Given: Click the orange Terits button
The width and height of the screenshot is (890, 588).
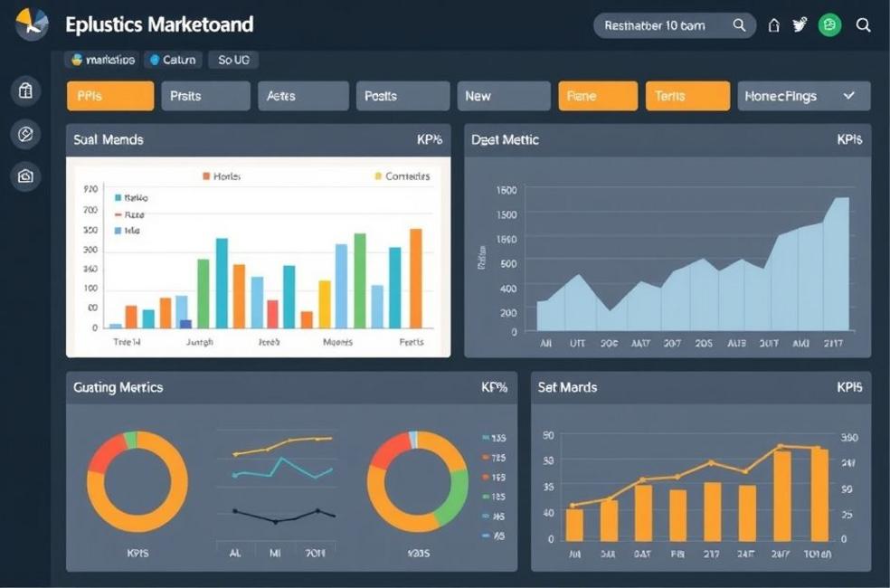Looking at the screenshot, I should (687, 96).
